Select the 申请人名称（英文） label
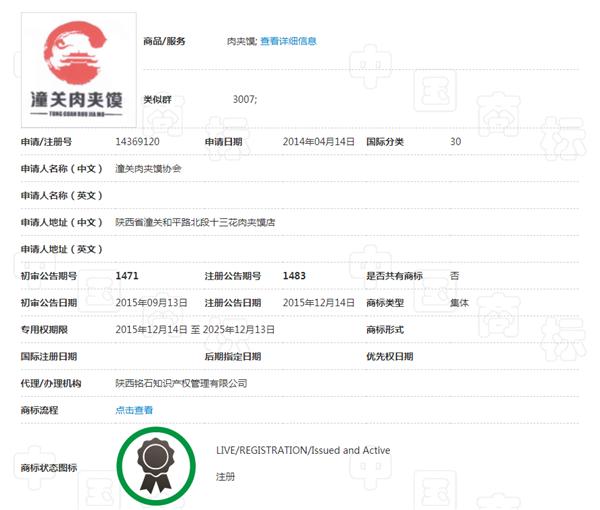Screen dimensions: 600x510 click(x=62, y=196)
